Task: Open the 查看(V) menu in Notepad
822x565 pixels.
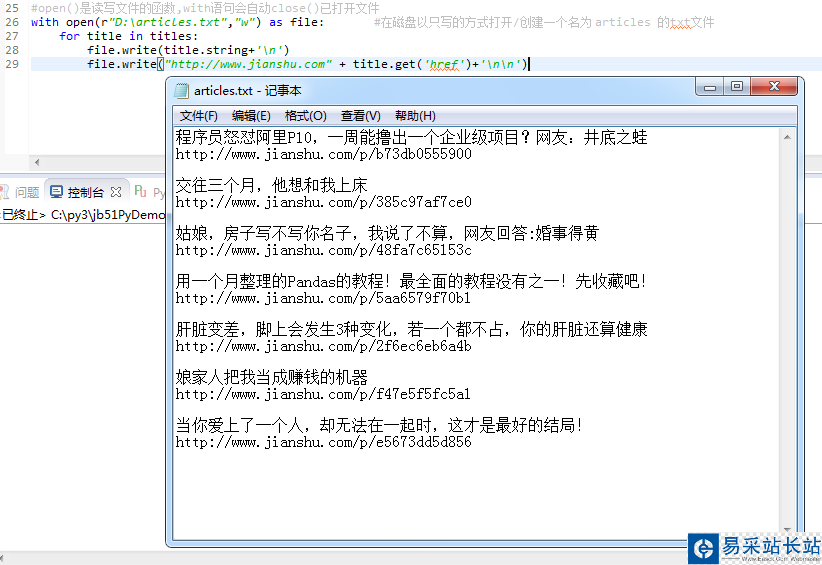Action: pyautogui.click(x=361, y=116)
